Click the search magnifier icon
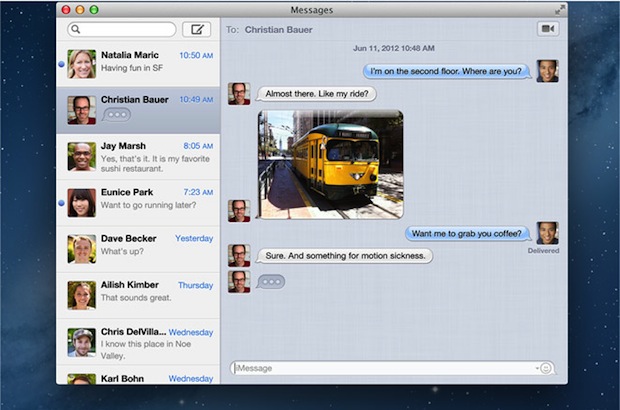The width and height of the screenshot is (620, 410). pyautogui.click(x=76, y=29)
